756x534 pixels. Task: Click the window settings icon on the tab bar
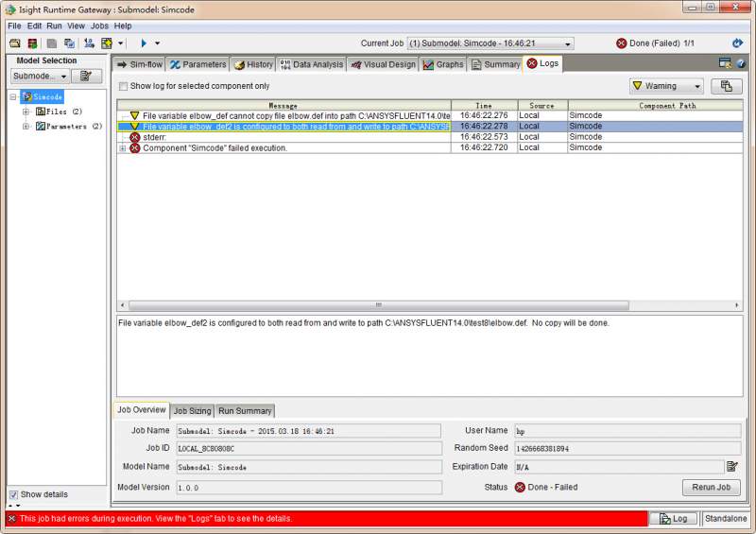[725, 62]
